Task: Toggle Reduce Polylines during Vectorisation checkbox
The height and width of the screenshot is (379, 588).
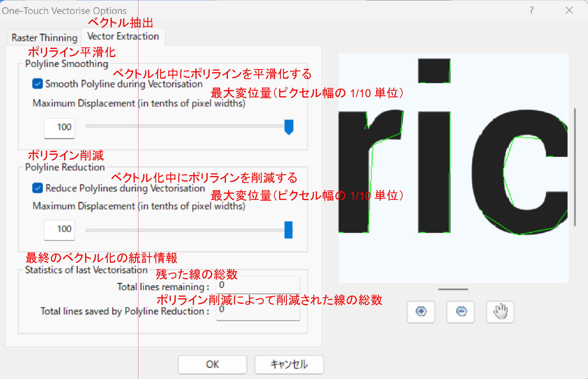Action: tap(38, 188)
